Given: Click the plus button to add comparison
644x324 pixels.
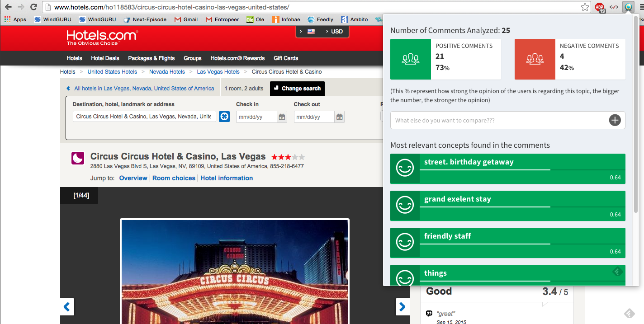Looking at the screenshot, I should point(615,120).
